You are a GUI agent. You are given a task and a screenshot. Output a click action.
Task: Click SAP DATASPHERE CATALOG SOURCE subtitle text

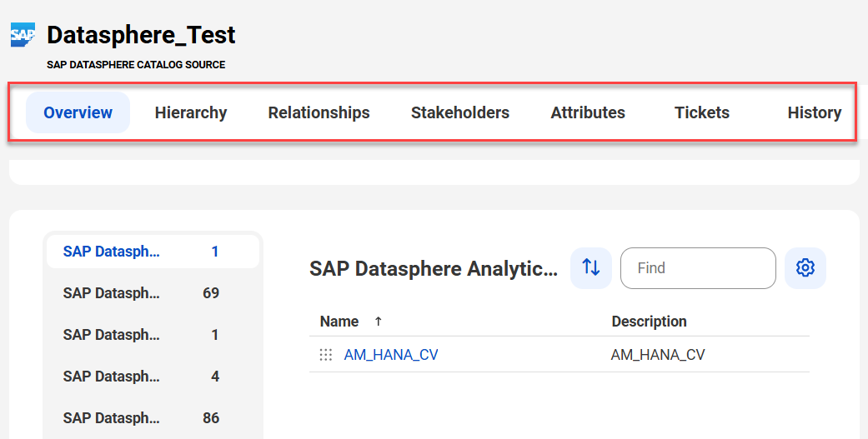click(136, 65)
